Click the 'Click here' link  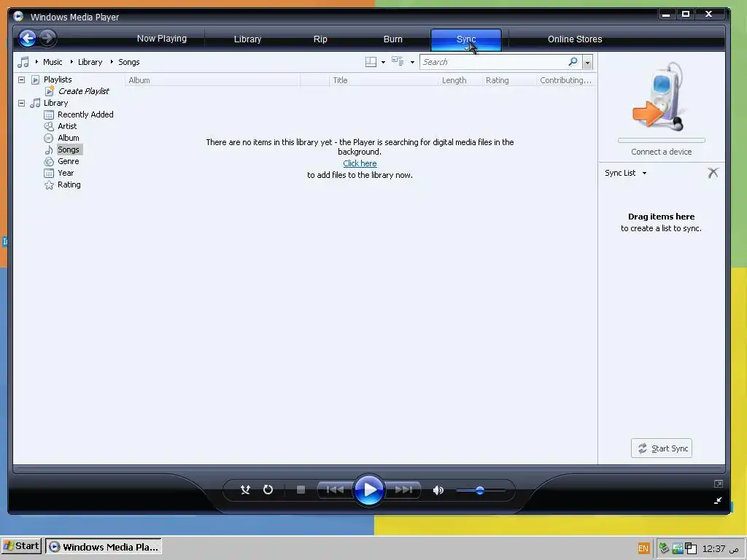(360, 163)
